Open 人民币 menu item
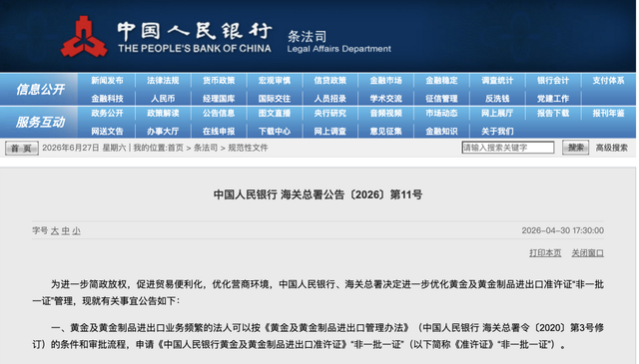 click(163, 99)
